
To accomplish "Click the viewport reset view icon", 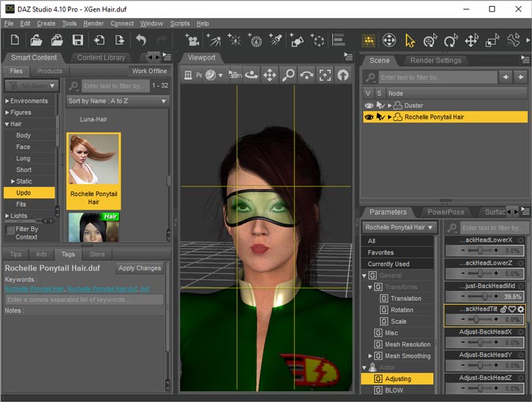I will (343, 75).
